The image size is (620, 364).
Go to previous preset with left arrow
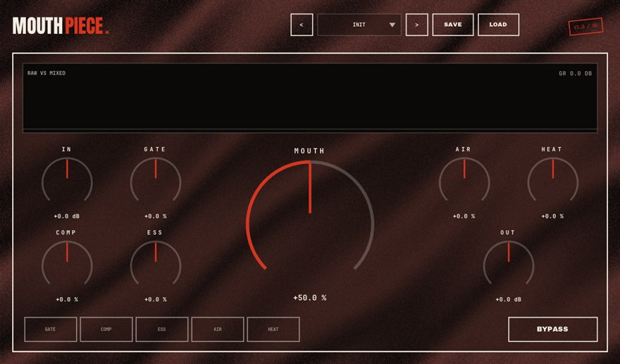(x=302, y=25)
